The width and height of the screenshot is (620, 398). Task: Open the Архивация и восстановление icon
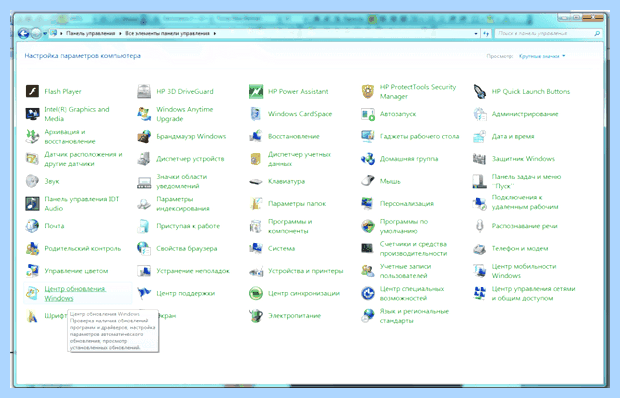tap(32, 136)
